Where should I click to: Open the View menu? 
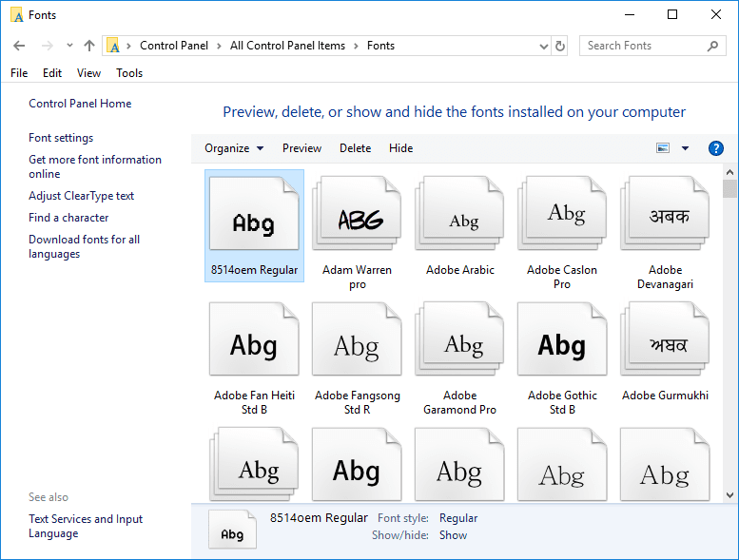coord(88,73)
